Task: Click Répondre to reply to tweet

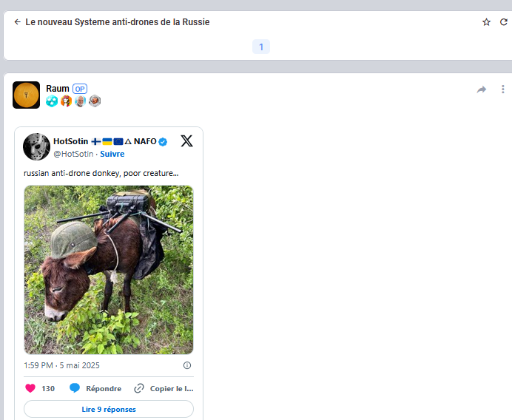Action: [x=95, y=388]
